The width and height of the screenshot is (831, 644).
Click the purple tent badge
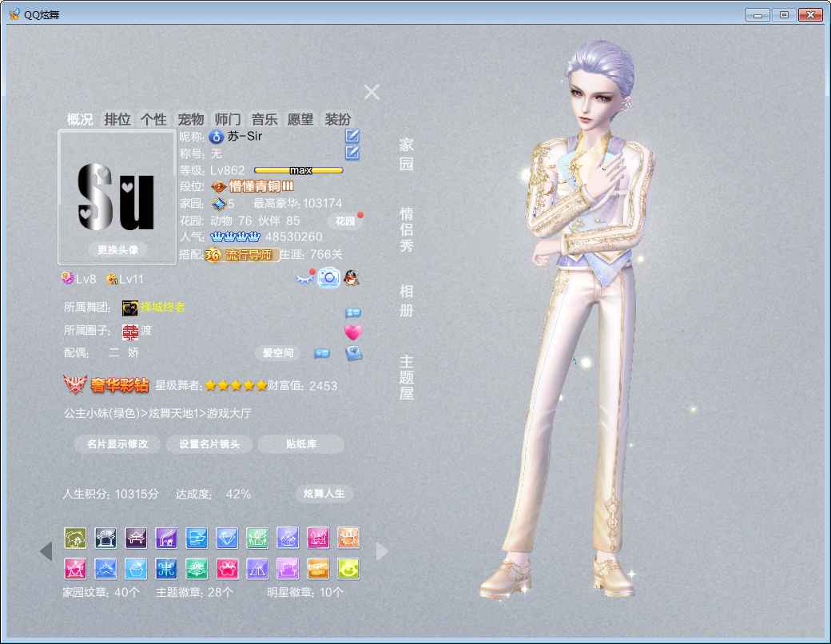click(x=257, y=569)
